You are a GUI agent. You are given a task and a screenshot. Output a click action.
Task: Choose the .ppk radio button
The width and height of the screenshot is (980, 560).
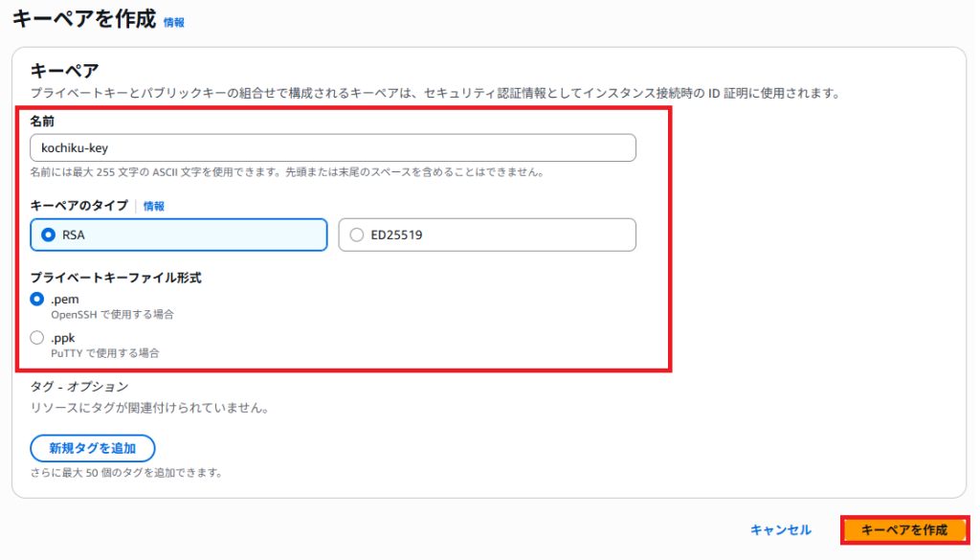point(37,338)
